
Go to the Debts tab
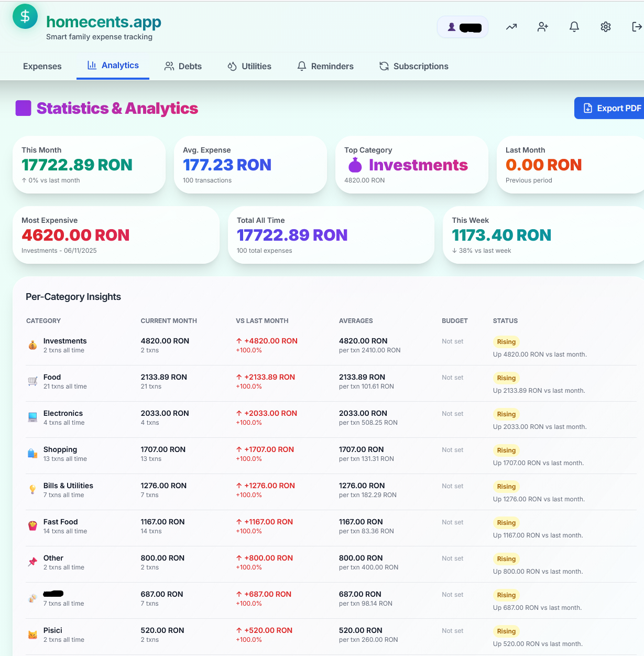(x=183, y=66)
